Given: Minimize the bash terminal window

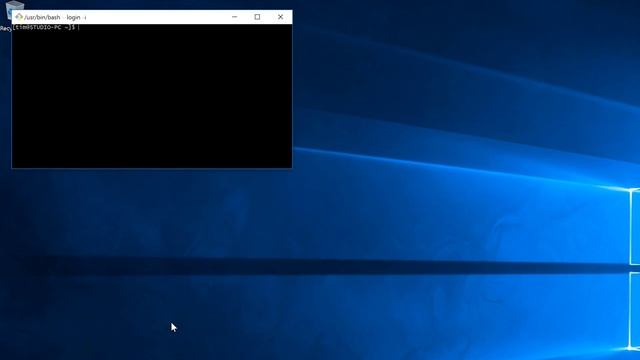Looking at the screenshot, I should pyautogui.click(x=234, y=17).
